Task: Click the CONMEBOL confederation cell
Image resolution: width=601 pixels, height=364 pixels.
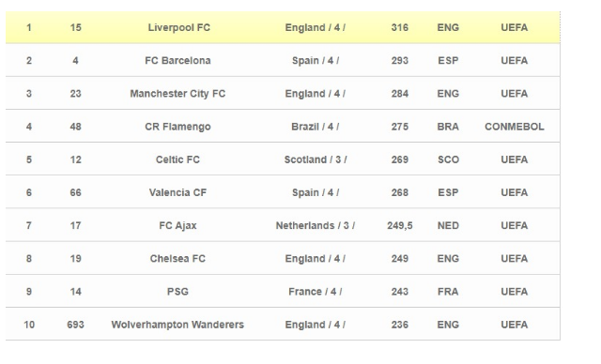Action: click(514, 127)
